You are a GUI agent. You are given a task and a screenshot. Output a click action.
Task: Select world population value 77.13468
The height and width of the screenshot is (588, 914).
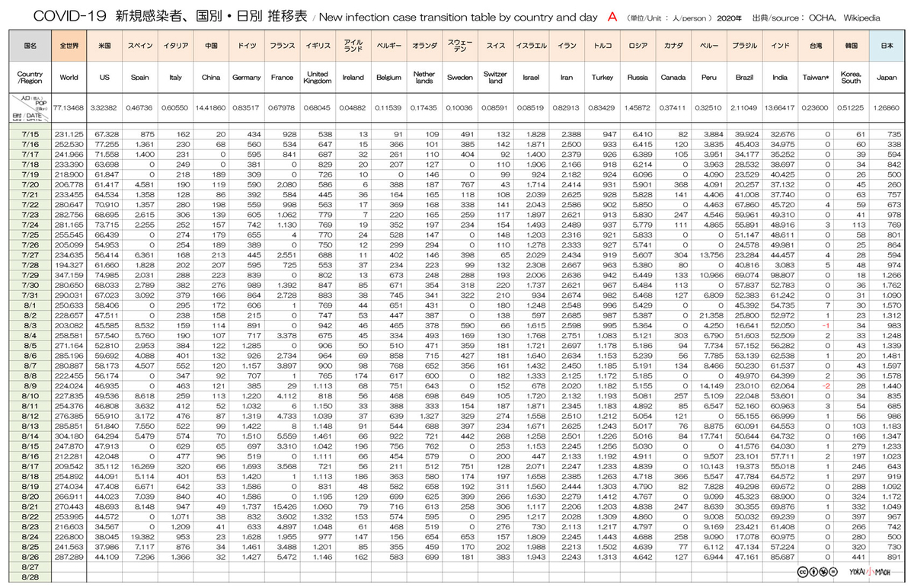click(69, 109)
